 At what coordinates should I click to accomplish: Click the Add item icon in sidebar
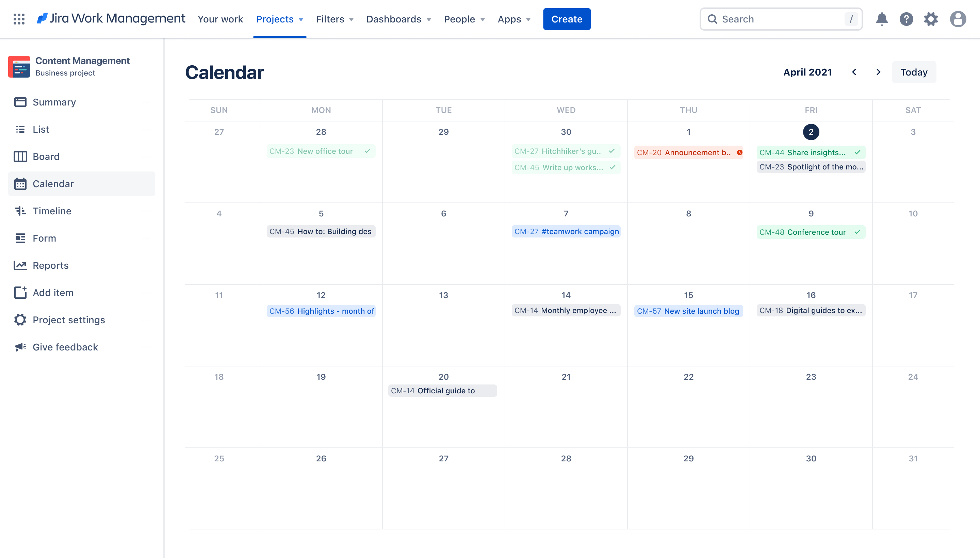tap(20, 292)
